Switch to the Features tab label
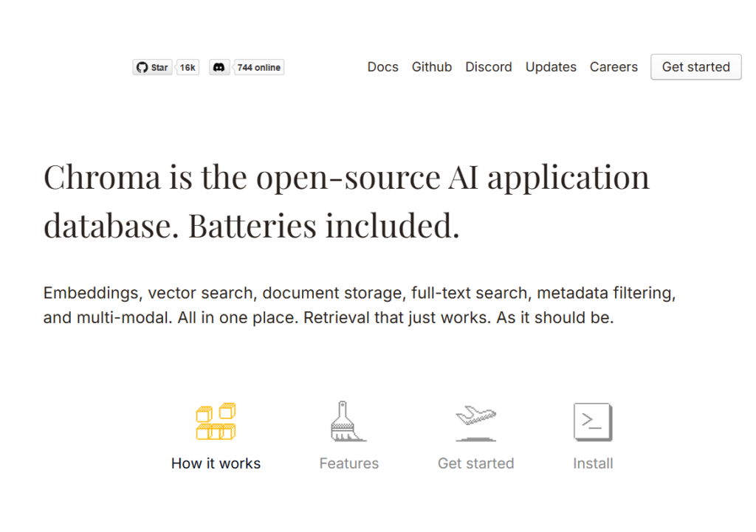 (x=348, y=463)
